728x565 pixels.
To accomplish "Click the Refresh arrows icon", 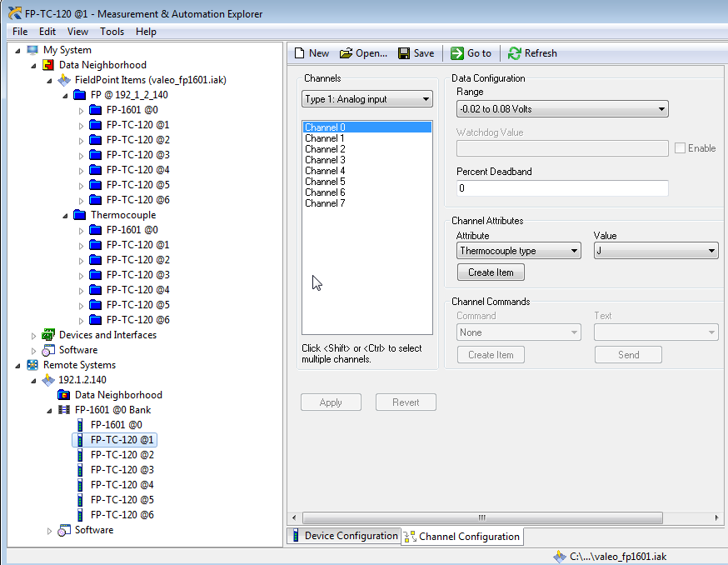I will point(515,53).
